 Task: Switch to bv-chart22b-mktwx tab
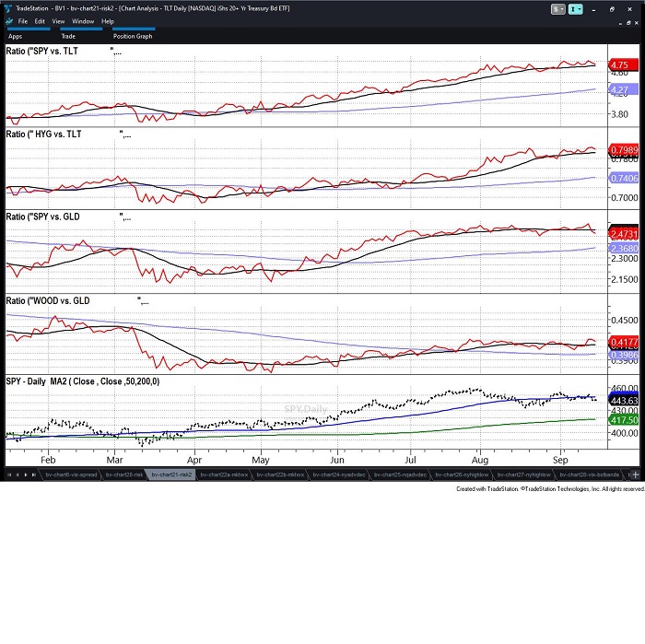[x=280, y=474]
